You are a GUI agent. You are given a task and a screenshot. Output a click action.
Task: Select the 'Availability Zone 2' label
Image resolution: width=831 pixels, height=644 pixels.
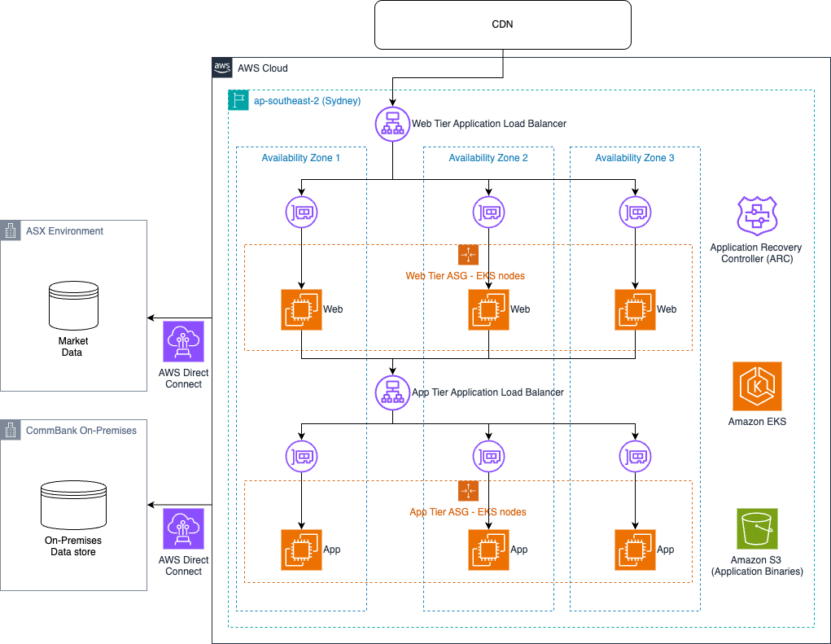coord(488,158)
